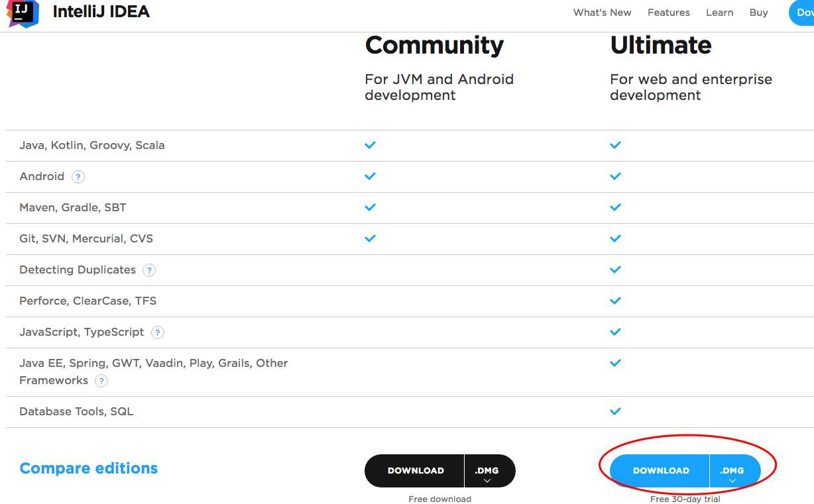Image resolution: width=814 pixels, height=504 pixels.
Task: Click the Ultimate checkmark for JavaScript, TypeScript
Action: [x=615, y=332]
